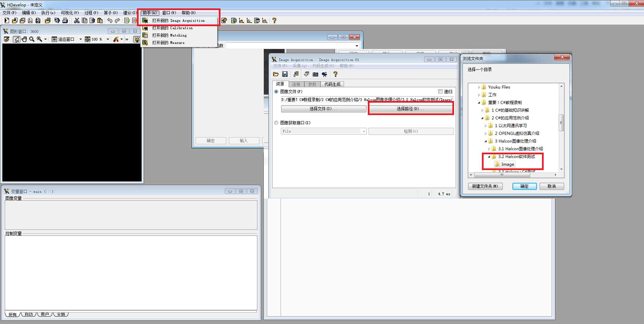Click the insert code icon in Image Acquisition toolbar
The image size is (644, 324).
point(296,74)
